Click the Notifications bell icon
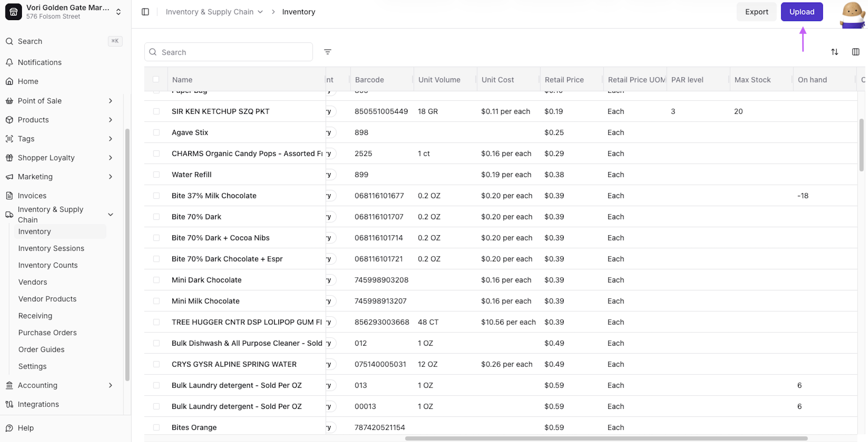The image size is (868, 442). pos(9,62)
